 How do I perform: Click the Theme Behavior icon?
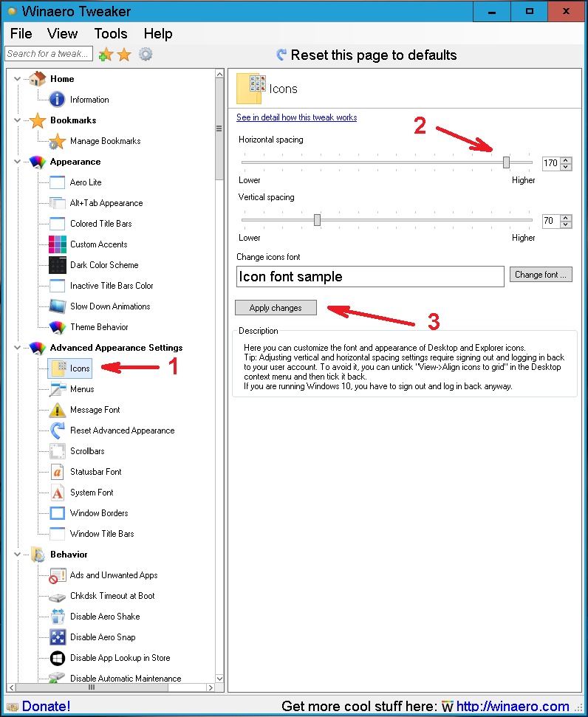(57, 326)
